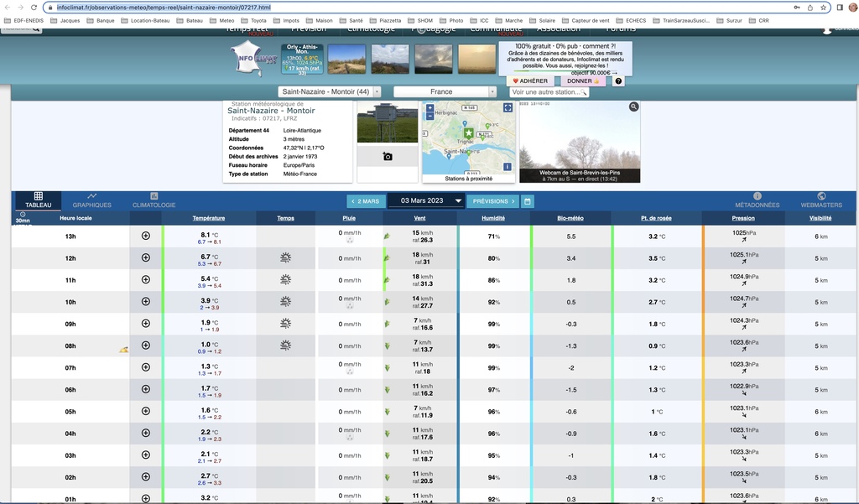The image size is (859, 504).
Task: Click the Donner button
Action: tap(583, 81)
